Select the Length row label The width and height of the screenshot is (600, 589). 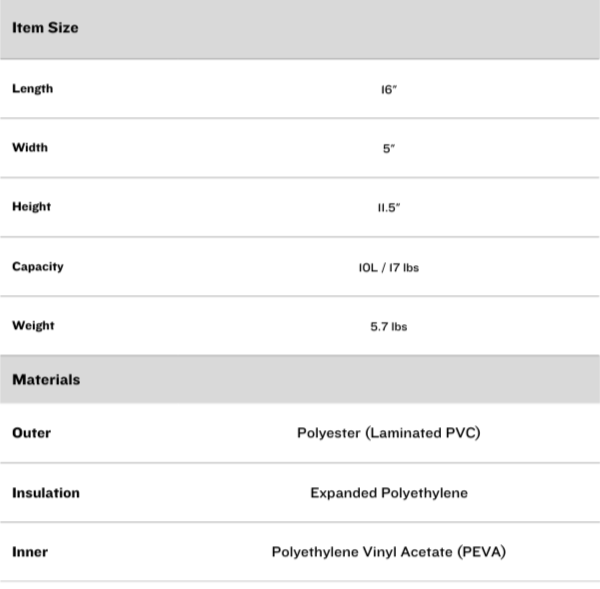[33, 88]
